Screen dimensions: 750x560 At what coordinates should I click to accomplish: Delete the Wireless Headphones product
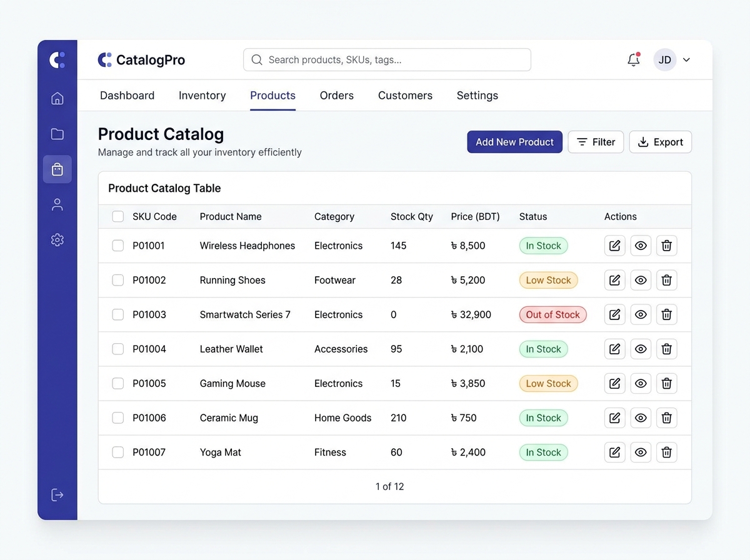click(x=666, y=246)
